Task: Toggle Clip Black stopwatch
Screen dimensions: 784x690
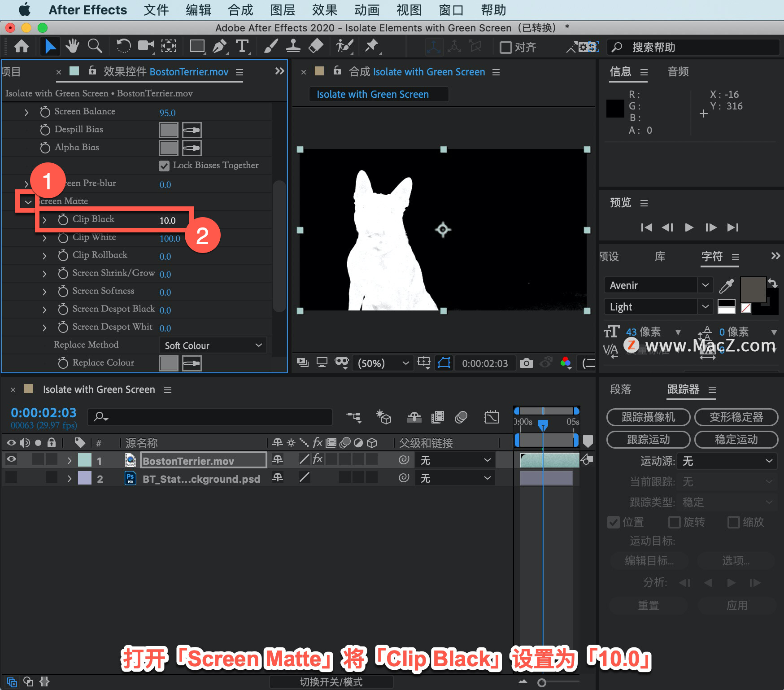Action: click(x=63, y=219)
